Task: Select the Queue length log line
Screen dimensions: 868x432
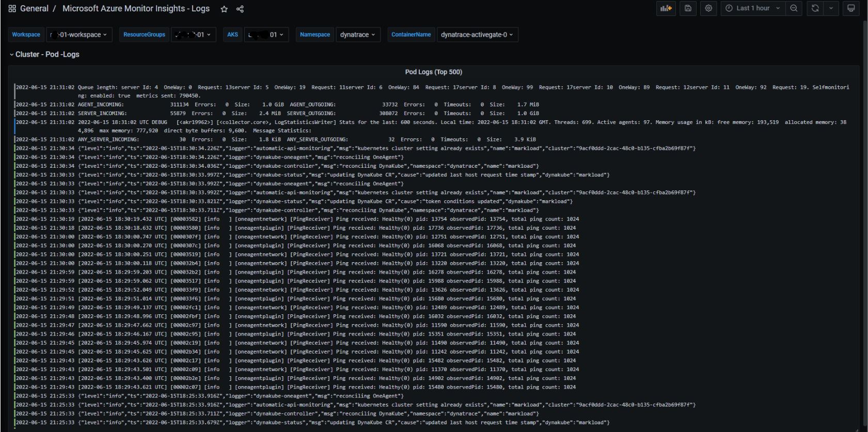Action: pos(433,91)
